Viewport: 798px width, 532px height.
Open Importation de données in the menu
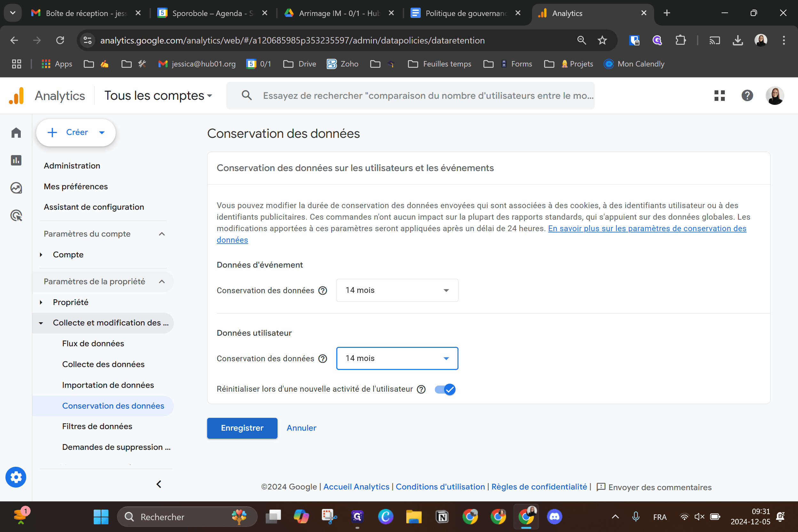108,385
